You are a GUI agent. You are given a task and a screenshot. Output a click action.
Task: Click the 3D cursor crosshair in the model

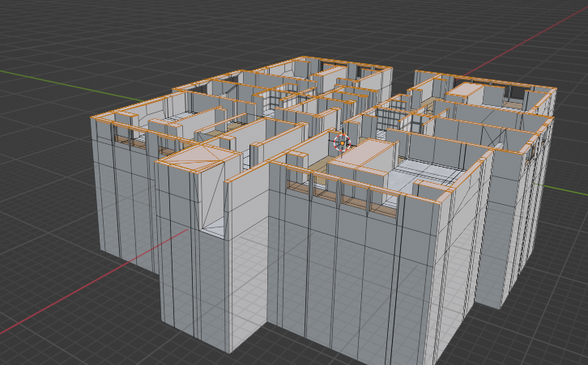tap(342, 143)
